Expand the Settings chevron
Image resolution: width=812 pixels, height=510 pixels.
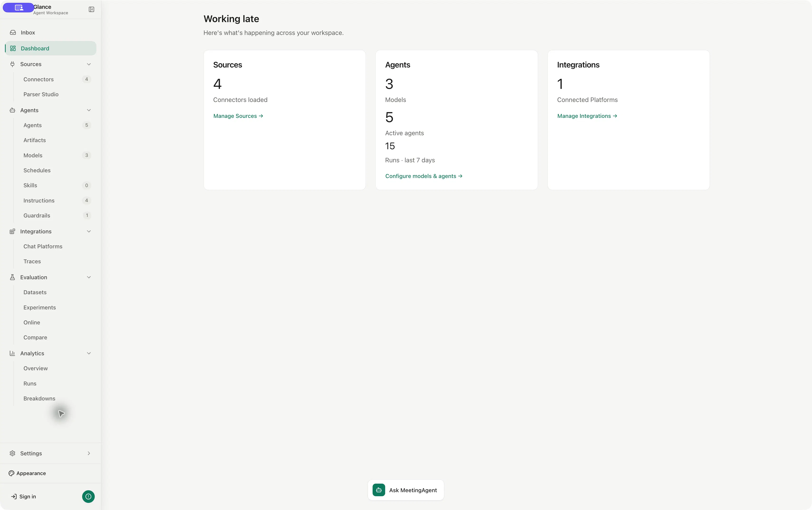pyautogui.click(x=89, y=453)
